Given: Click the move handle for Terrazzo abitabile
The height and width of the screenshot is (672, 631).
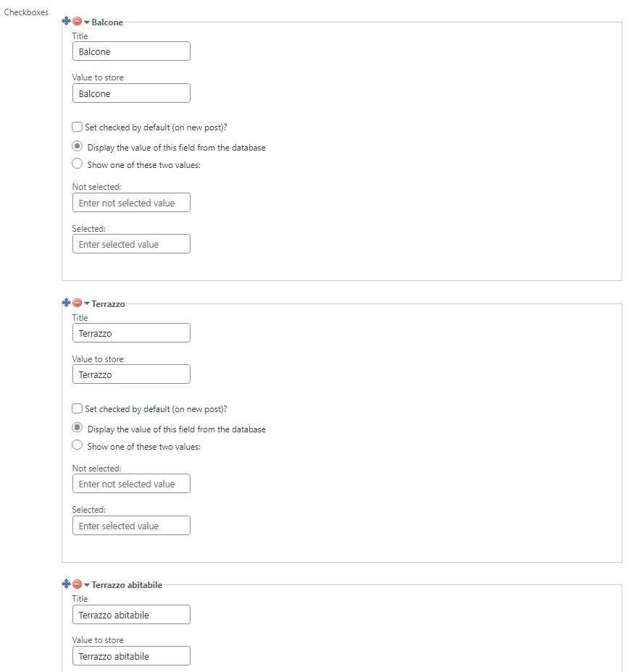Looking at the screenshot, I should click(66, 584).
